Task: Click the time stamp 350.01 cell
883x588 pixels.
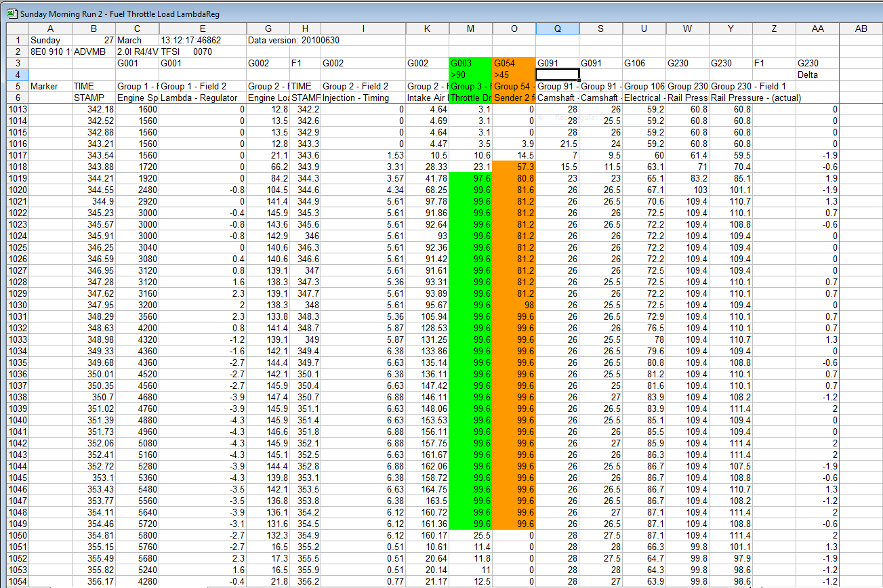Action: [94, 374]
